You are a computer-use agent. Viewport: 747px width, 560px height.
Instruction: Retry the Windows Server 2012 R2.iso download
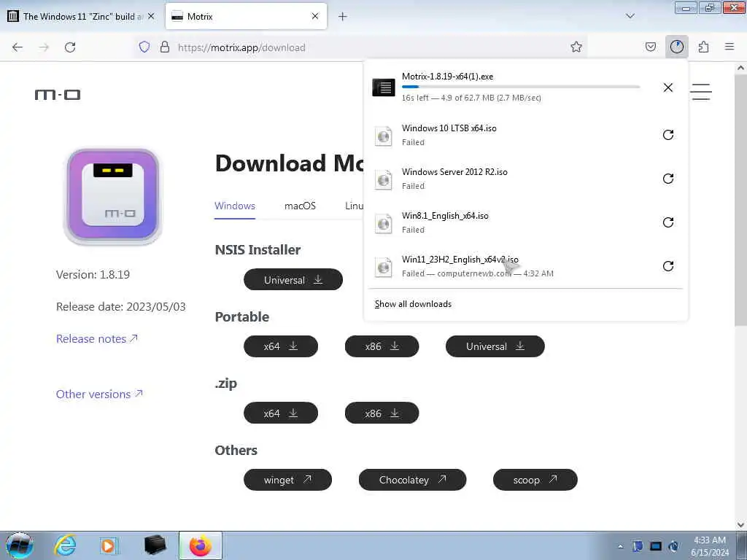668,179
